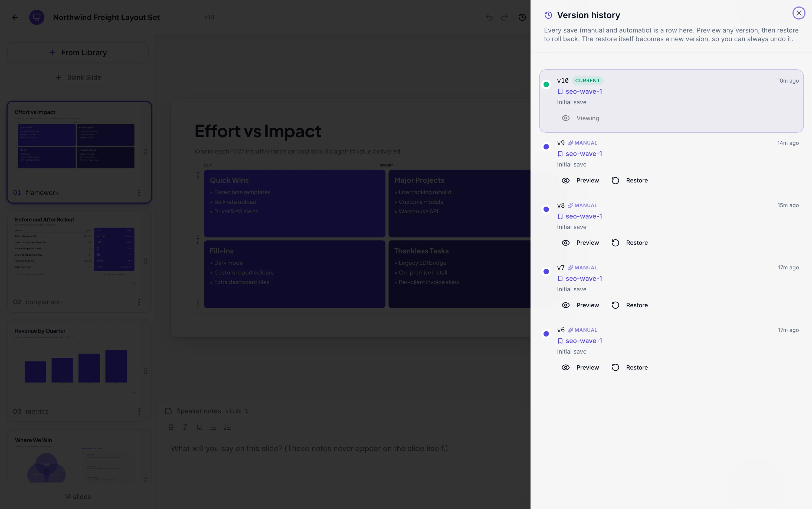Click the Viewing indicator on v10
This screenshot has width=812, height=509.
[x=581, y=118]
